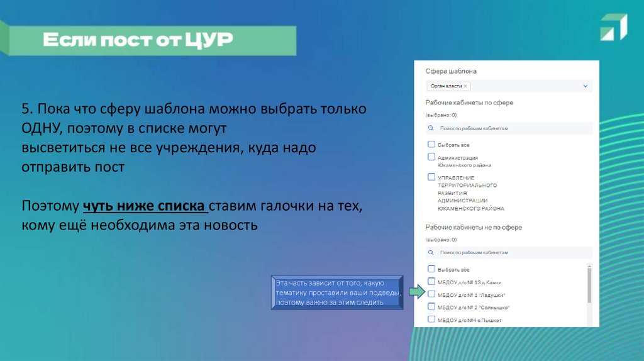Enable МБДОУ д/с № 1 "Ладушки" checkbox
The height and width of the screenshot is (361, 644).
[431, 294]
